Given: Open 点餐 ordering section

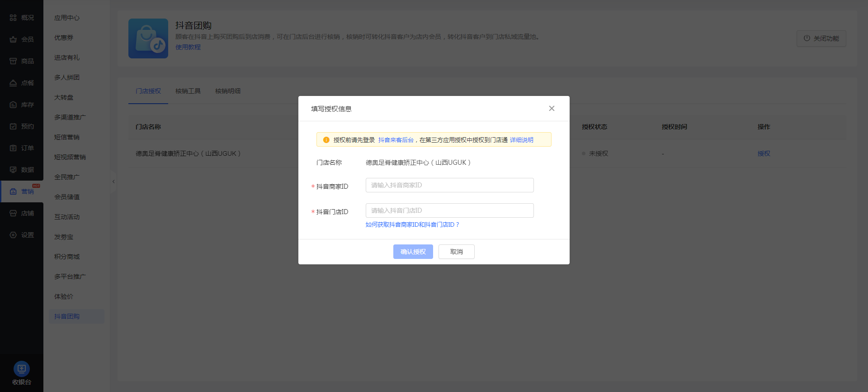Looking at the screenshot, I should 22,83.
